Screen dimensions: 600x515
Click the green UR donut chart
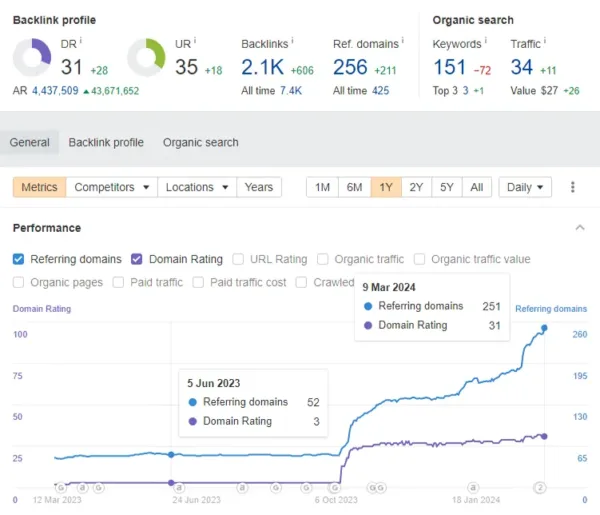(146, 57)
